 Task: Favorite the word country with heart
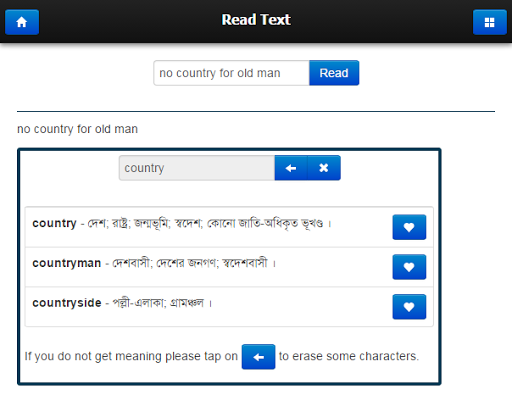point(409,227)
